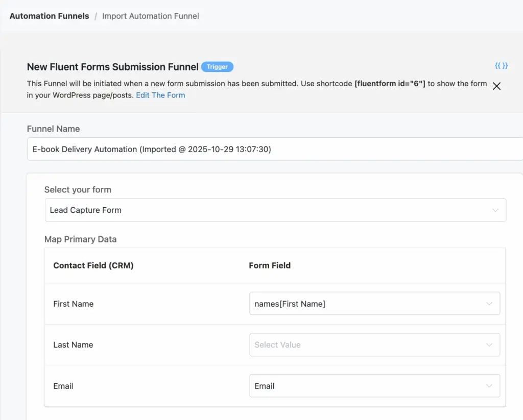Click the blue Trigger badge
523x420 pixels.
click(x=217, y=66)
